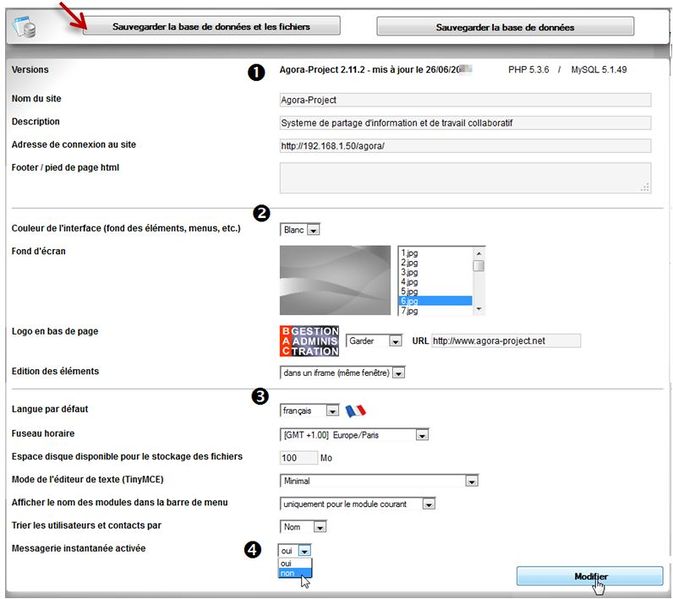Open the Couleur de l'interface Blanc dropdown
The height and width of the screenshot is (599, 673).
click(x=300, y=230)
